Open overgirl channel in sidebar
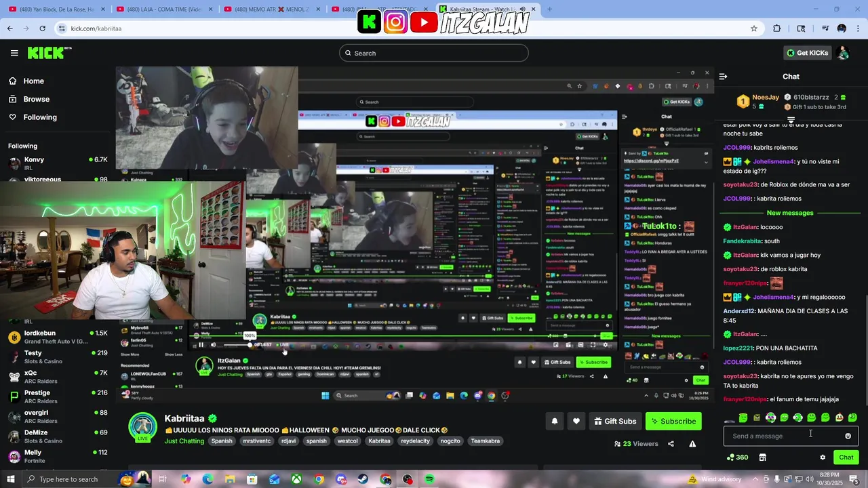This screenshot has width=868, height=488. click(x=58, y=416)
